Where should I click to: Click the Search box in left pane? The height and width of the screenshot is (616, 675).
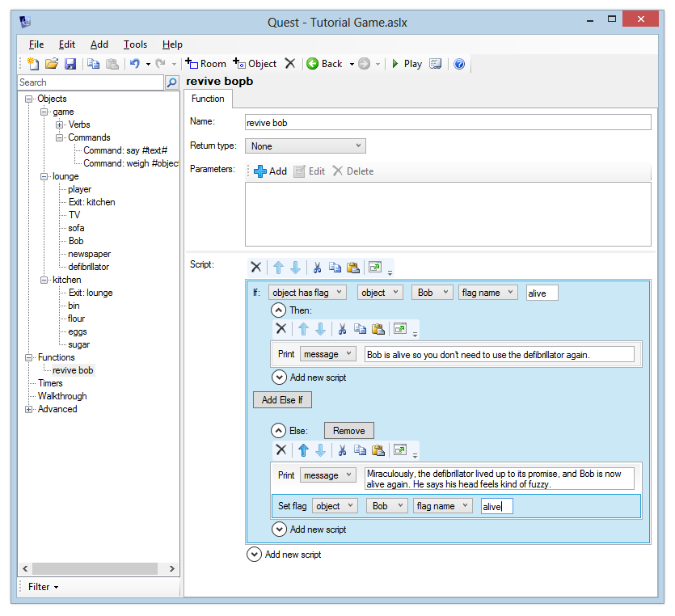click(x=91, y=82)
